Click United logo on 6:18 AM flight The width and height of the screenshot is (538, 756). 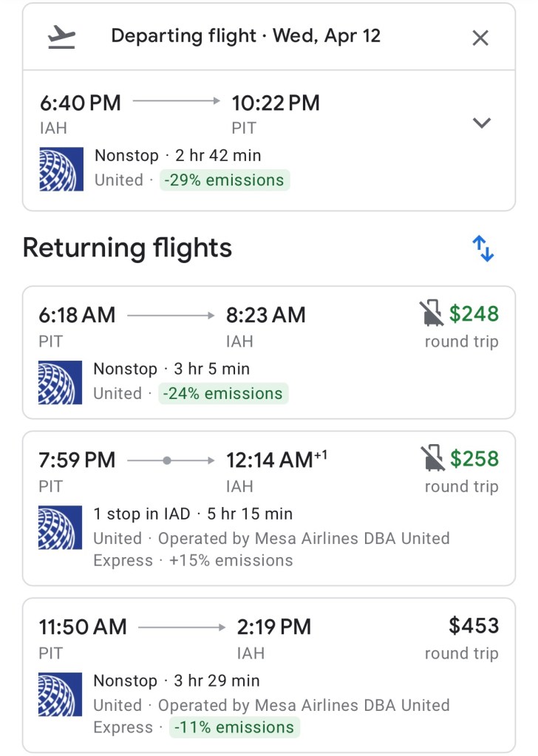(x=60, y=382)
